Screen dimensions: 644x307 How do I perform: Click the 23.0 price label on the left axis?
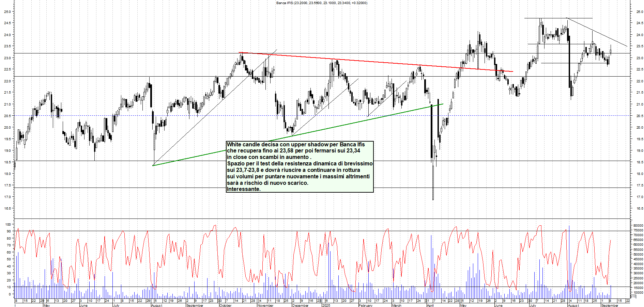pyautogui.click(x=7, y=58)
